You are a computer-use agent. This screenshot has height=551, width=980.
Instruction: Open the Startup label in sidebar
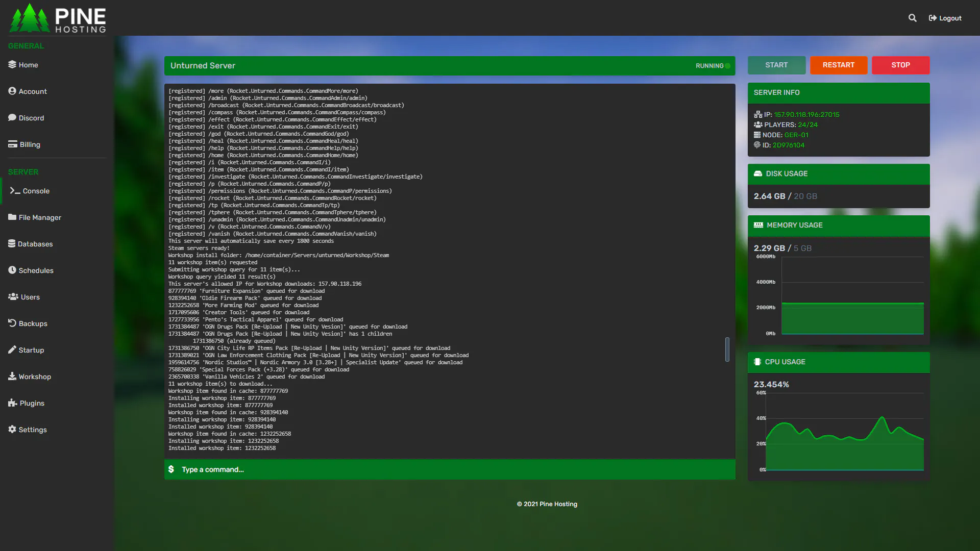(31, 350)
